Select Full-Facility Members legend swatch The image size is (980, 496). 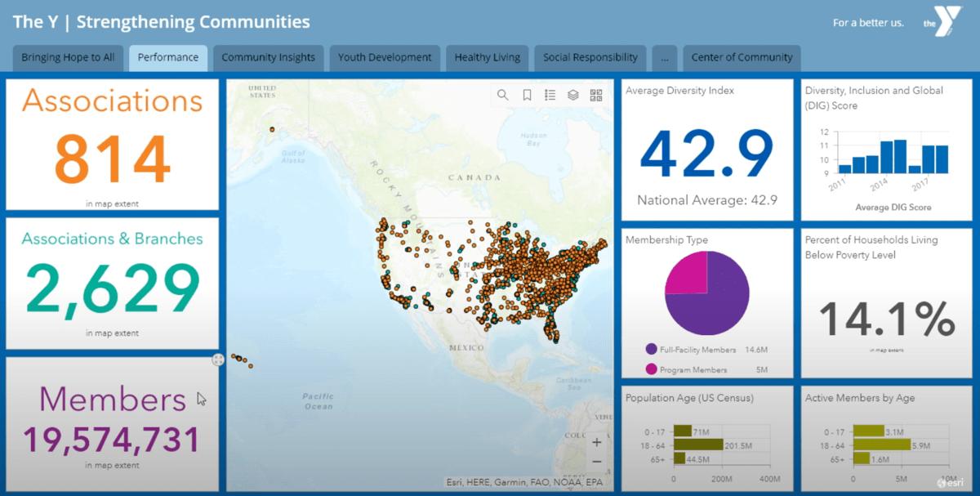click(651, 349)
